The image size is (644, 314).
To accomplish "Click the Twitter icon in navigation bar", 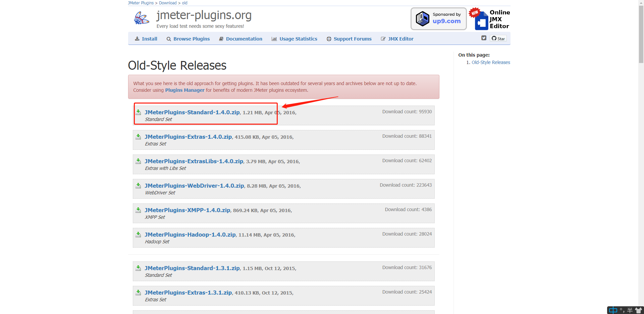I will 484,38.
